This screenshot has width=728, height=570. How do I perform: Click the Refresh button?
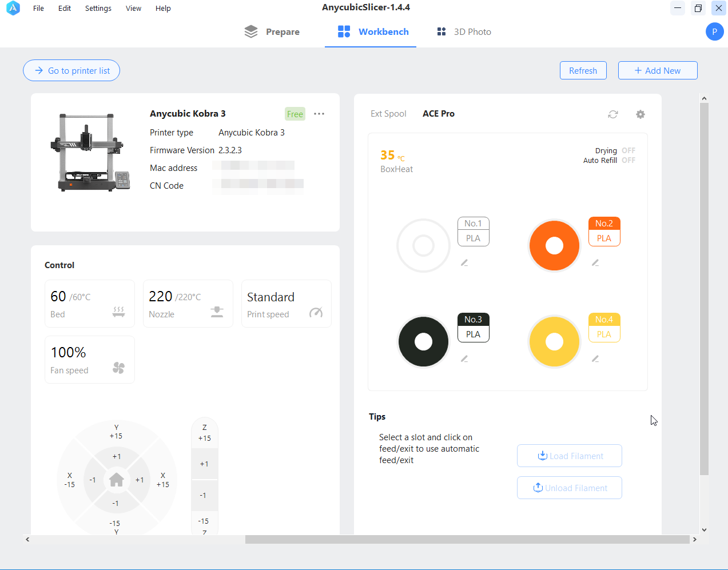(x=583, y=70)
